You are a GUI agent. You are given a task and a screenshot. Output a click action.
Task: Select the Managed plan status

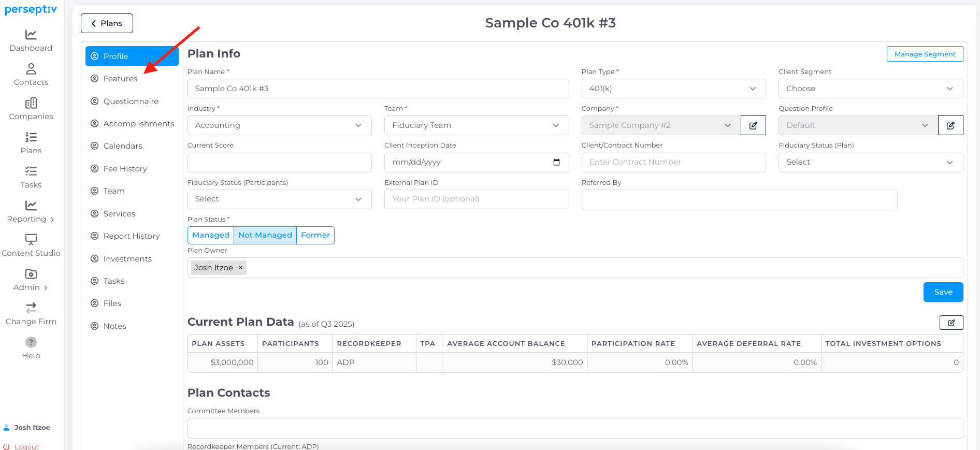tap(211, 235)
